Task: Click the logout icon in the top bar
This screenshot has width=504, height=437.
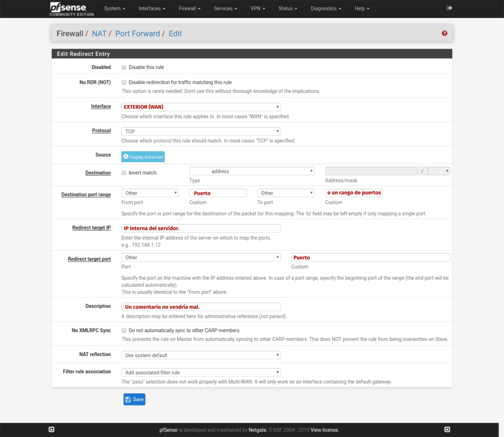Action: [449, 8]
